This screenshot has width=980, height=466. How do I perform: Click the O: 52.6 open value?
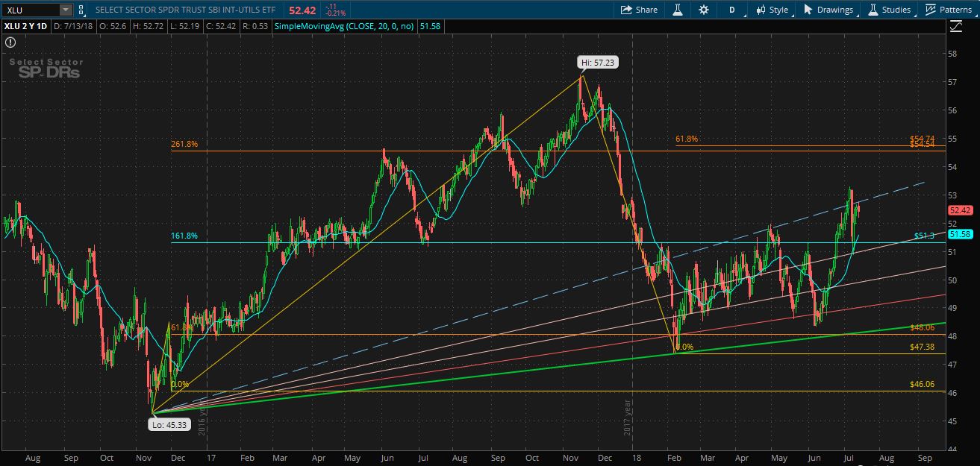114,27
